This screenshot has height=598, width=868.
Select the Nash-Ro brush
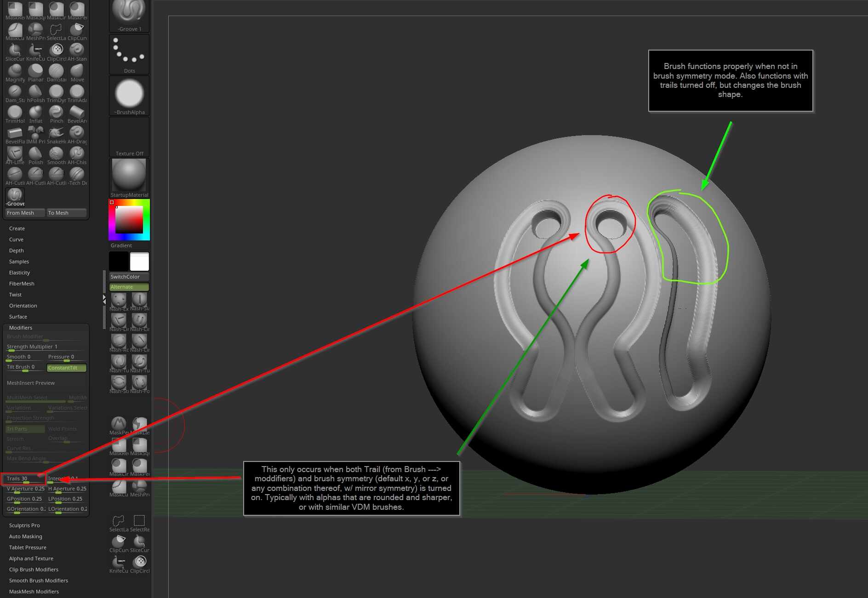click(x=119, y=343)
